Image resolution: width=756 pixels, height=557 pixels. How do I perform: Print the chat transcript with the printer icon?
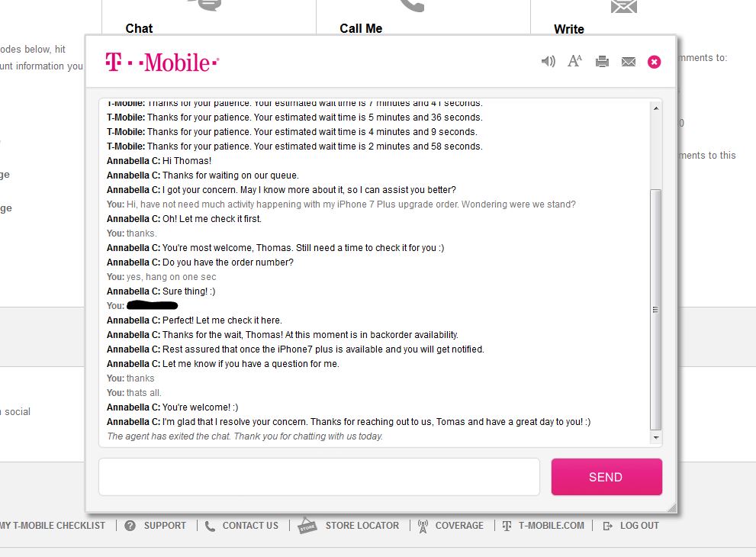click(x=602, y=61)
